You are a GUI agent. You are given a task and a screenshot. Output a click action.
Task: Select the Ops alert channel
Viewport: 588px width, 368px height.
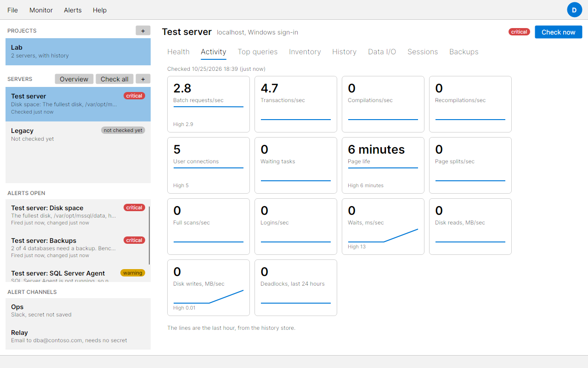pyautogui.click(x=78, y=310)
